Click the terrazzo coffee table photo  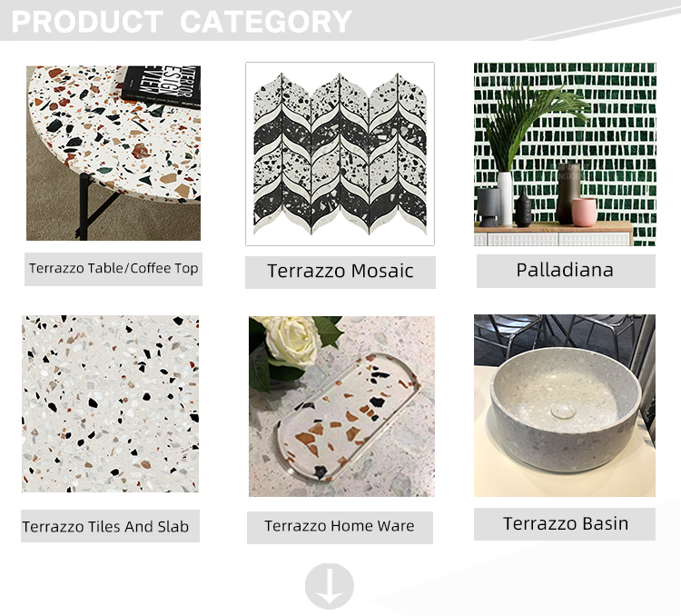[113, 153]
